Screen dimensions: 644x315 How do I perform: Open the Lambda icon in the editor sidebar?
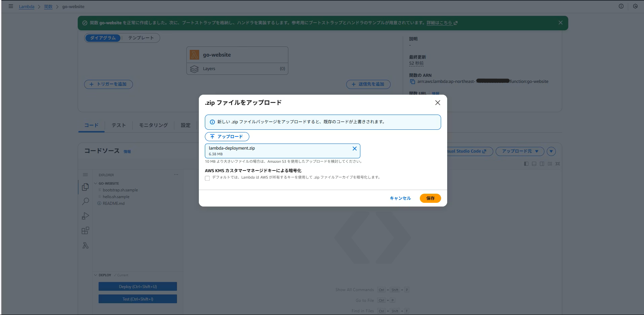pos(85,246)
